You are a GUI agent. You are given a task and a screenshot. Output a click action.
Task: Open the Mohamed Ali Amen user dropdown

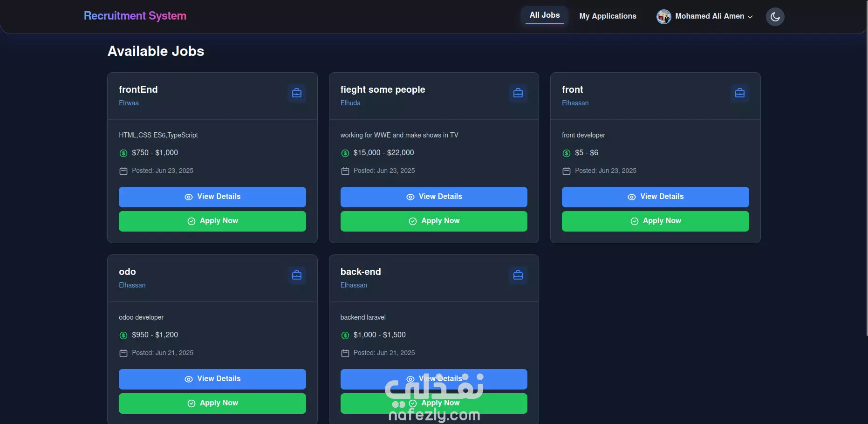coord(704,16)
